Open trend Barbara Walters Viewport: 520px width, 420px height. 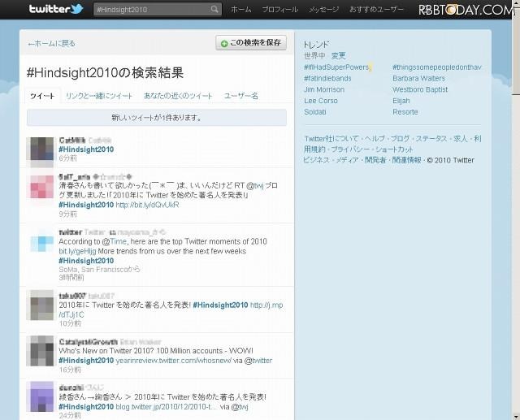tap(419, 79)
